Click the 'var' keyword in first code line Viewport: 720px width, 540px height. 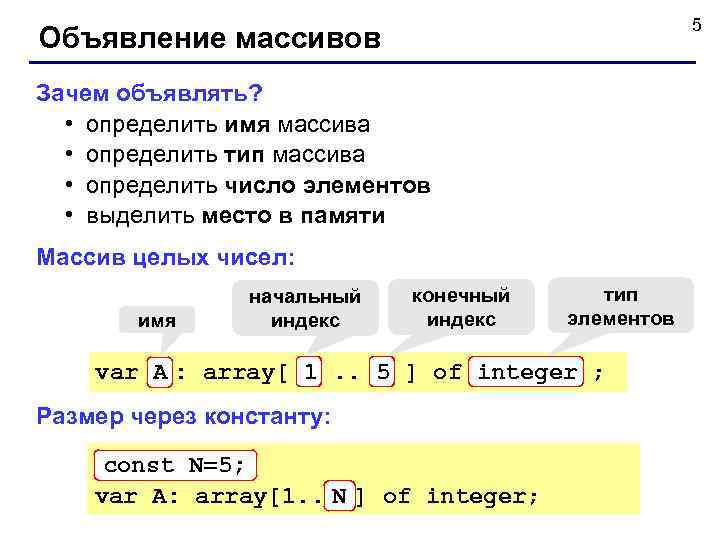coord(116,372)
